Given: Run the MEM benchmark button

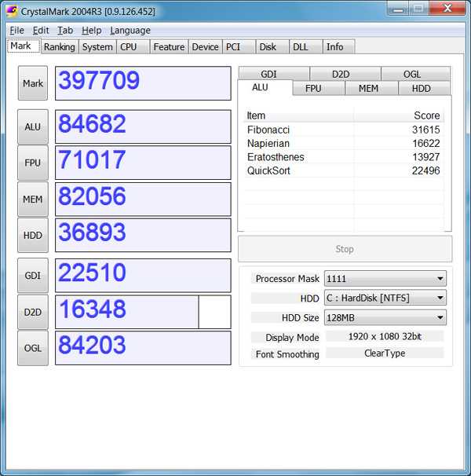Looking at the screenshot, I should coord(33,200).
